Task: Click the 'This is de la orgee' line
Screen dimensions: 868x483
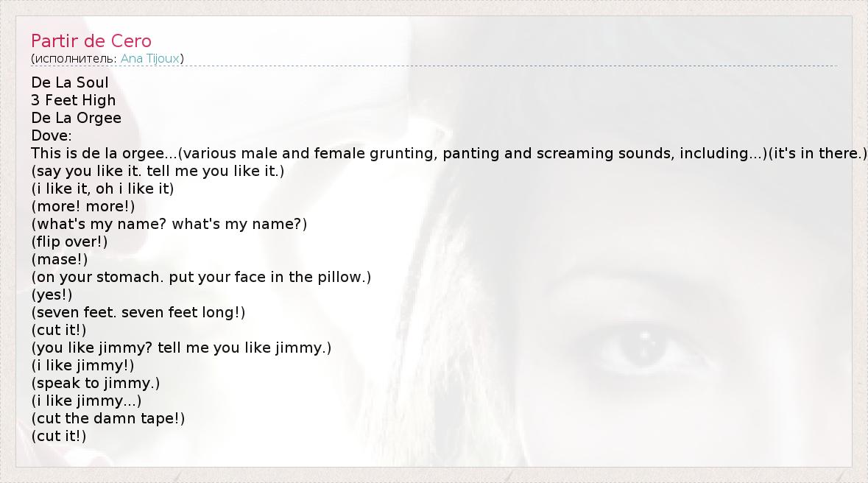Action: pyautogui.click(x=449, y=153)
